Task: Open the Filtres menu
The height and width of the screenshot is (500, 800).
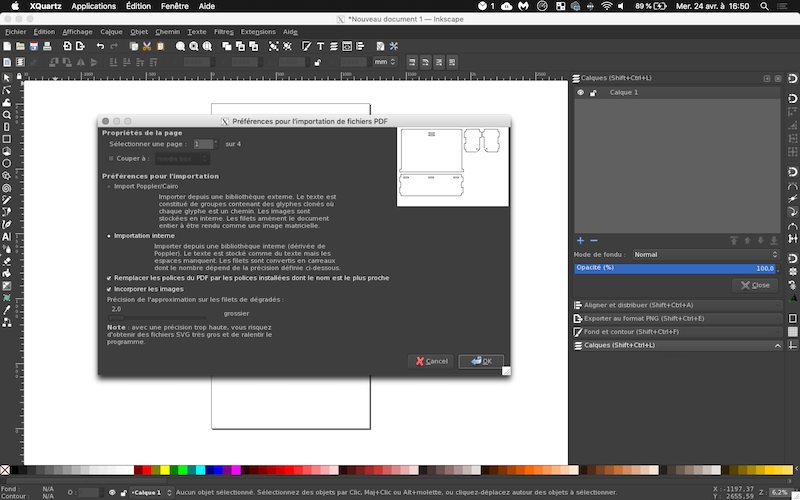Action: pyautogui.click(x=223, y=32)
